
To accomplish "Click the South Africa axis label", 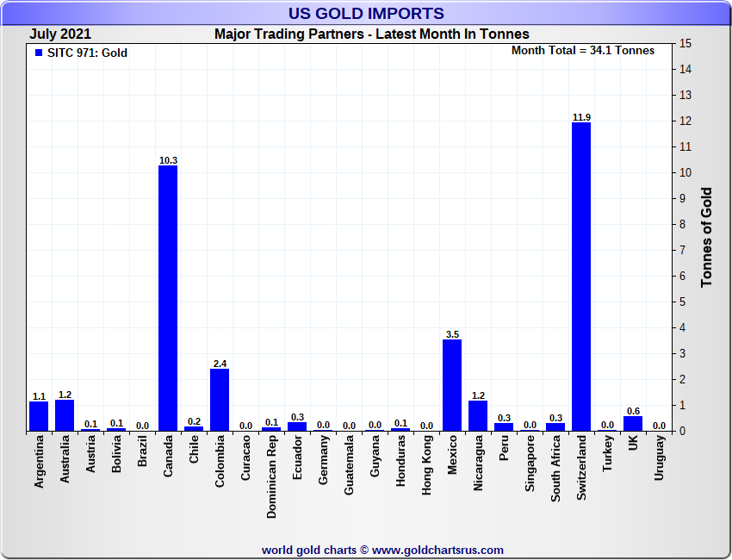I will (555, 467).
